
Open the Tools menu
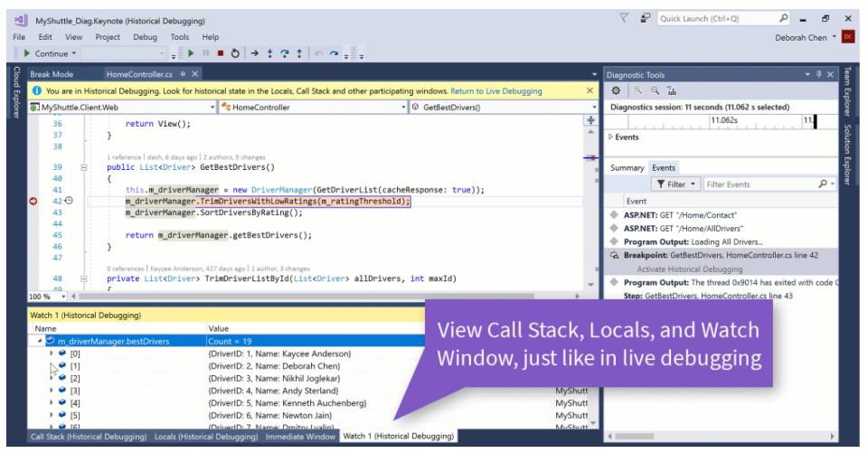point(179,37)
